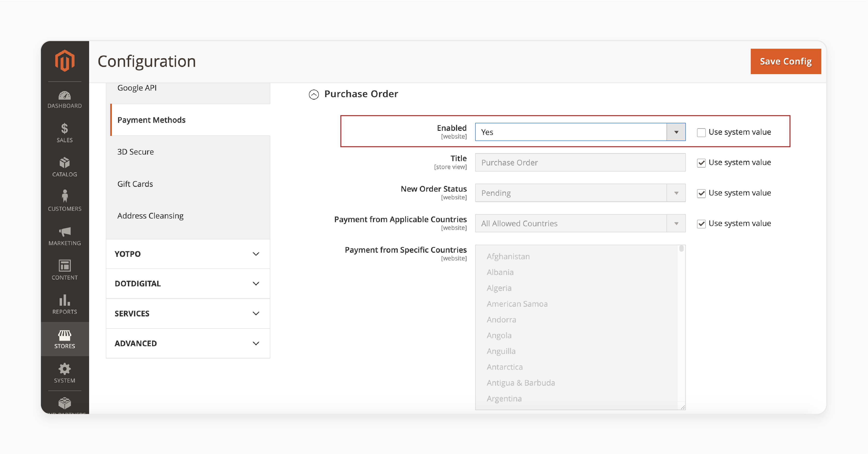Click the countries list resize handle
The height and width of the screenshot is (454, 868).
coord(683,407)
